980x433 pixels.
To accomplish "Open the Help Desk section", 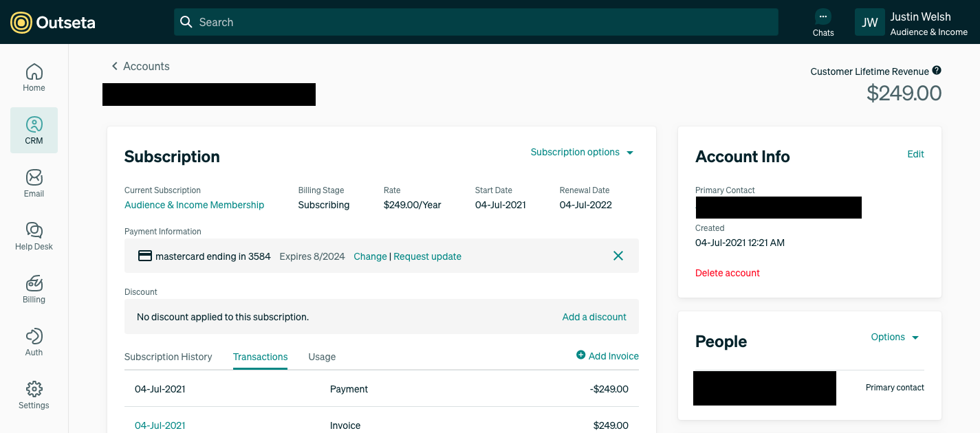I will 34,236.
